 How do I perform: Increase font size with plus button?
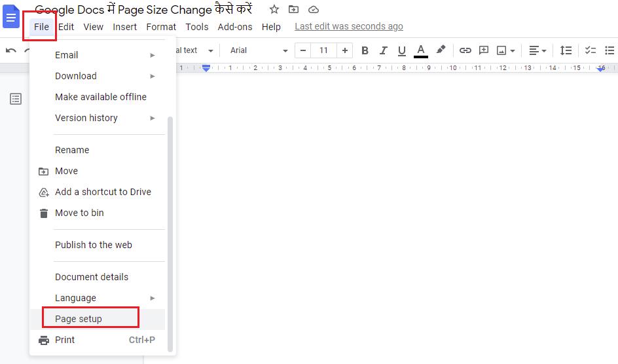345,50
